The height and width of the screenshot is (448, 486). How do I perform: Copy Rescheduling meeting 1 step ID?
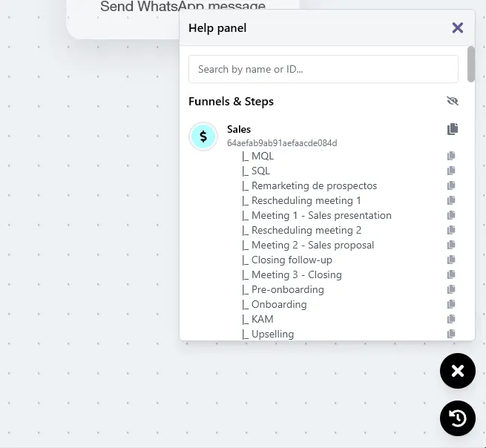451,200
